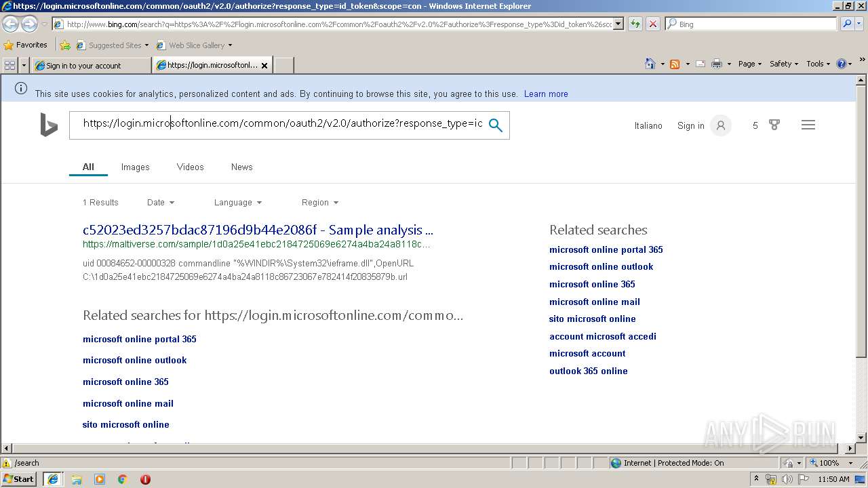The height and width of the screenshot is (488, 868).
Task: Click right-column microsoft online portal 365
Action: pyautogui.click(x=606, y=249)
